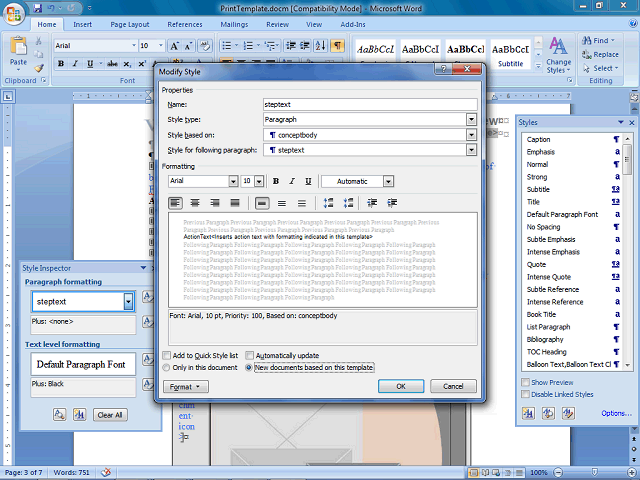Apply strikethrough in ribbon Font group
This screenshot has width=640, height=480.
click(112, 64)
